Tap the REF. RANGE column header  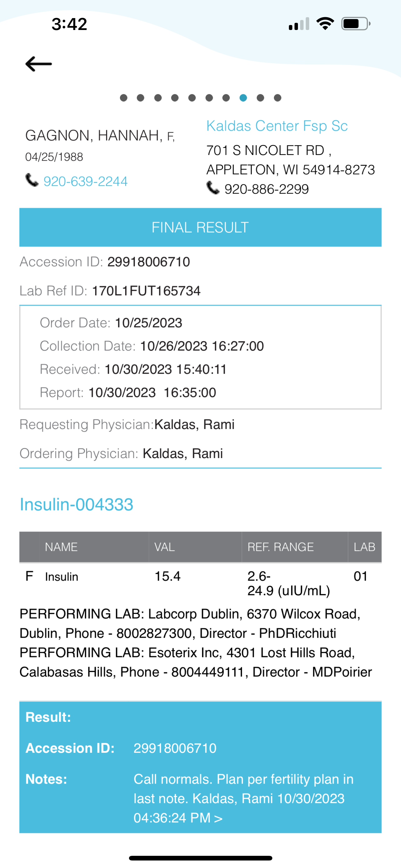(x=280, y=547)
